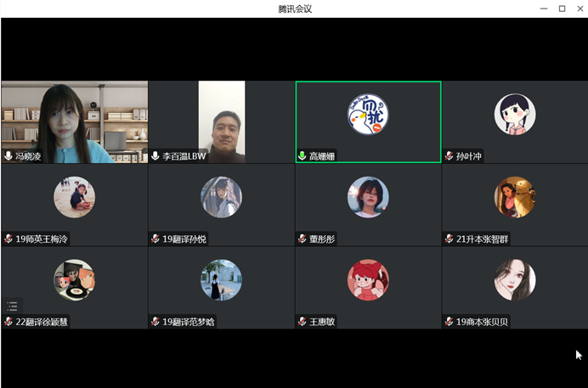Viewport: 588px width, 388px height.
Task: Maximize the 腾讯会议 window
Action: 562,8
